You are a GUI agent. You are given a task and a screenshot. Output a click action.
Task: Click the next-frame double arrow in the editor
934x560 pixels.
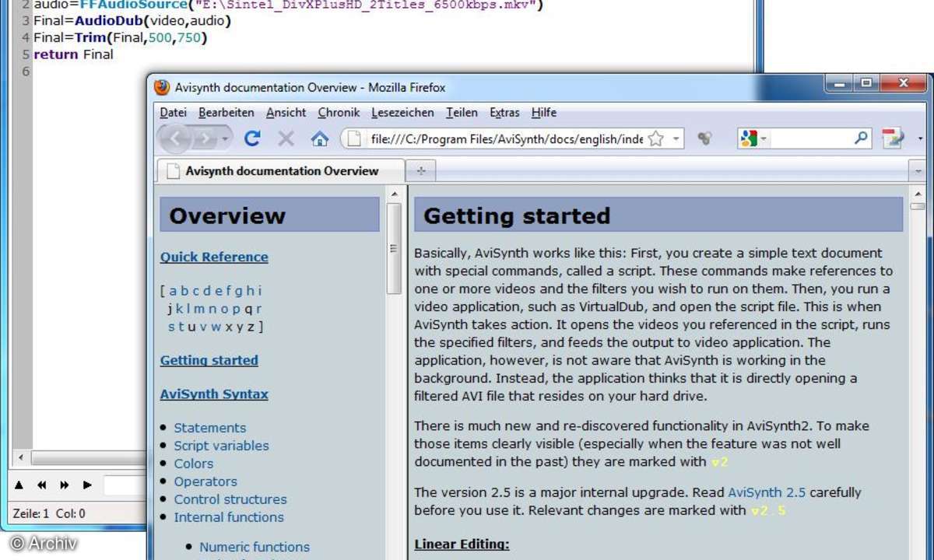pyautogui.click(x=65, y=485)
